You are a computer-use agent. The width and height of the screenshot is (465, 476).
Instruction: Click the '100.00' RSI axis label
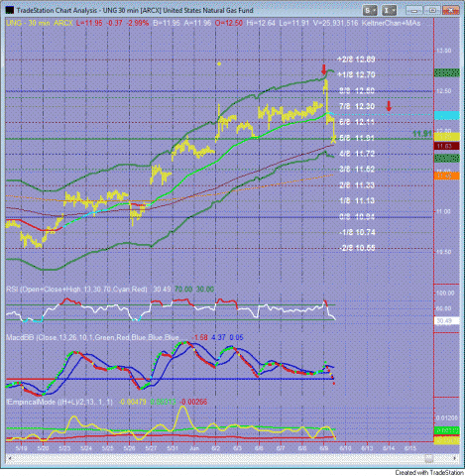coord(445,293)
